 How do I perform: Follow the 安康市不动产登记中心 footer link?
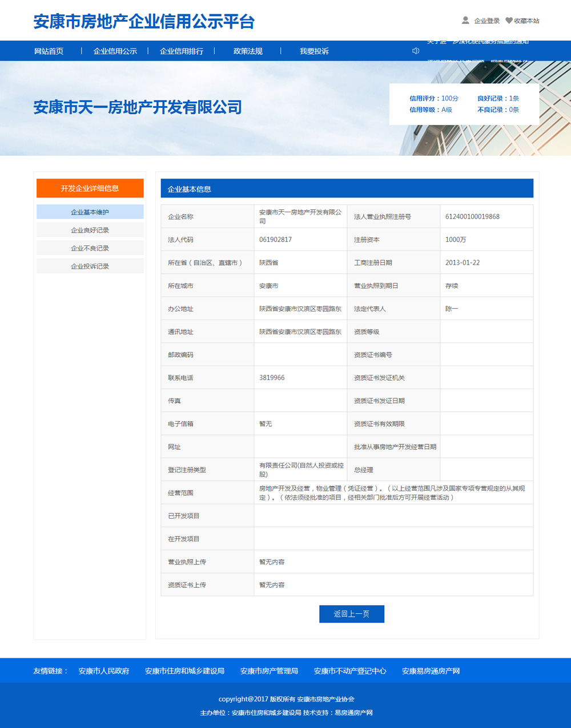point(350,671)
